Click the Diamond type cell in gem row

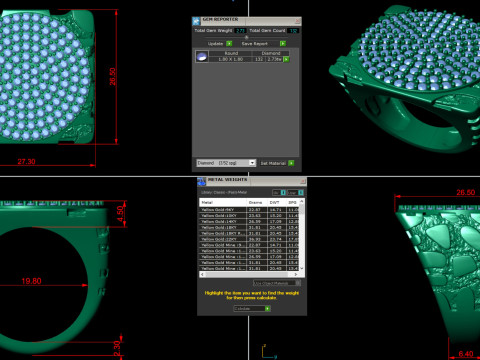271,53
